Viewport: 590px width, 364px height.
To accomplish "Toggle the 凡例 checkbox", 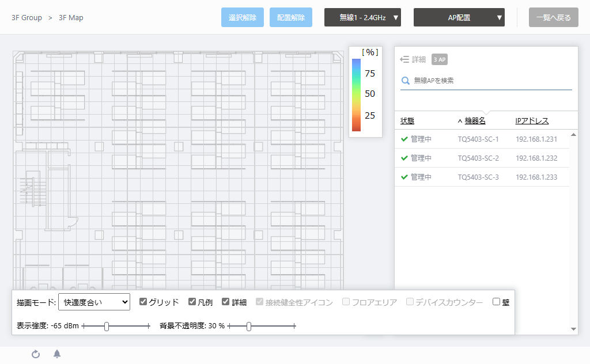I will click(x=192, y=302).
